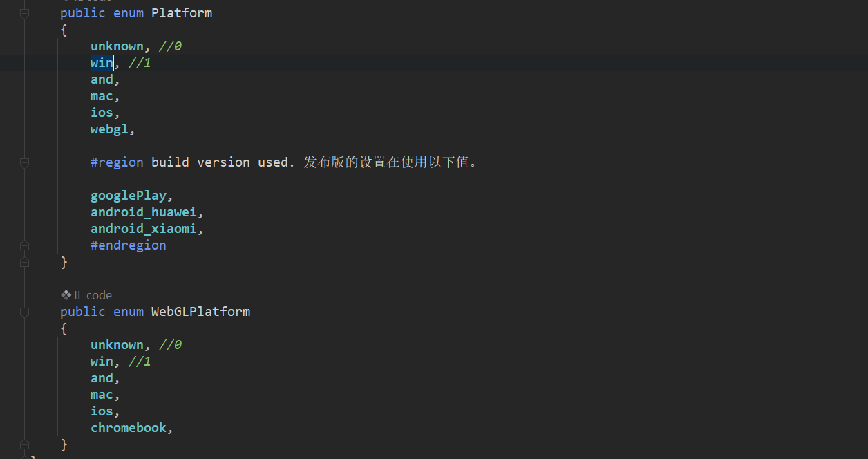This screenshot has width=868, height=459.
Task: Click the unknown member in WebGLPlatform
Action: click(117, 345)
